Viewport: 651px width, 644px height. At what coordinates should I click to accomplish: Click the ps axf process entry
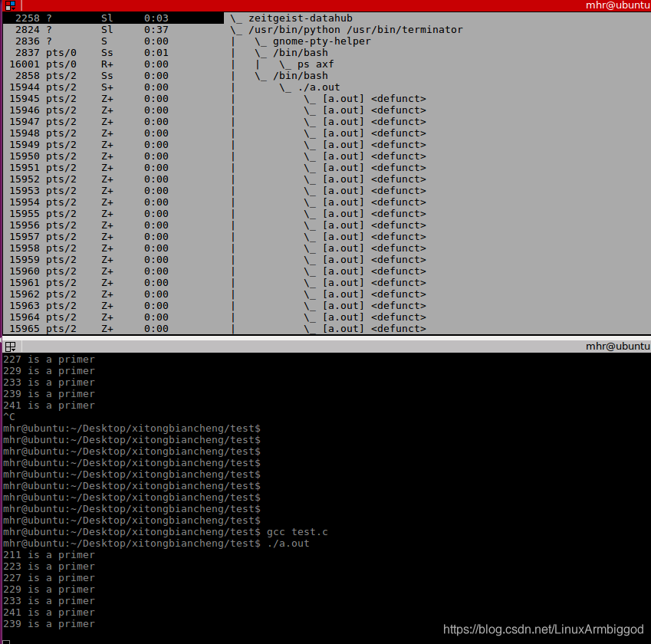(x=316, y=64)
